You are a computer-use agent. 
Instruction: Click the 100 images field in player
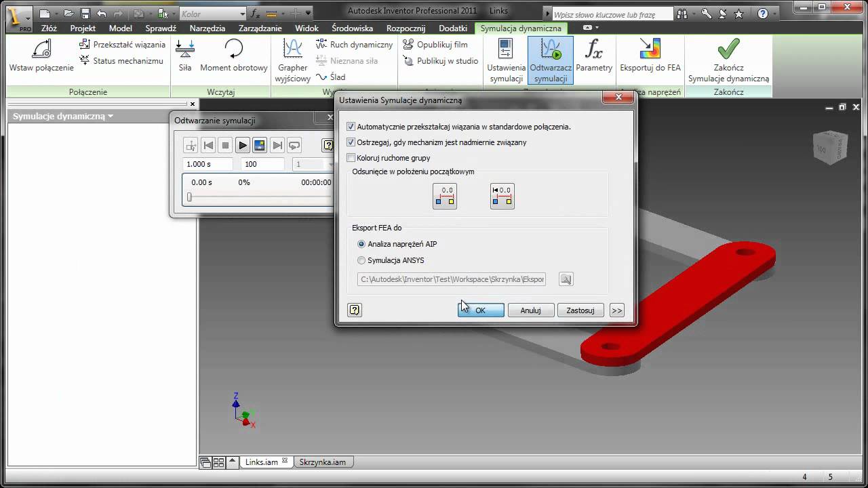263,164
